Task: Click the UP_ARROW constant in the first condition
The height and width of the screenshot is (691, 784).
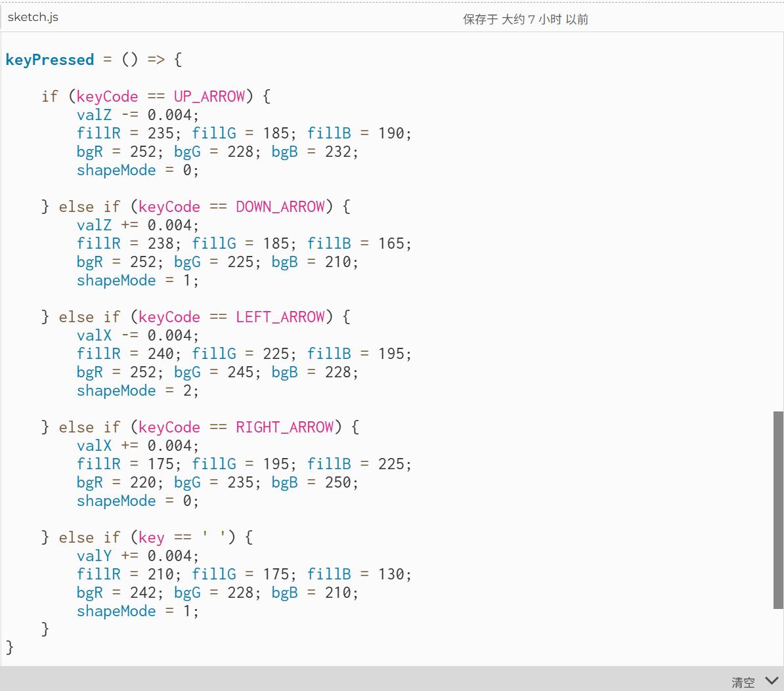Action: 207,96
